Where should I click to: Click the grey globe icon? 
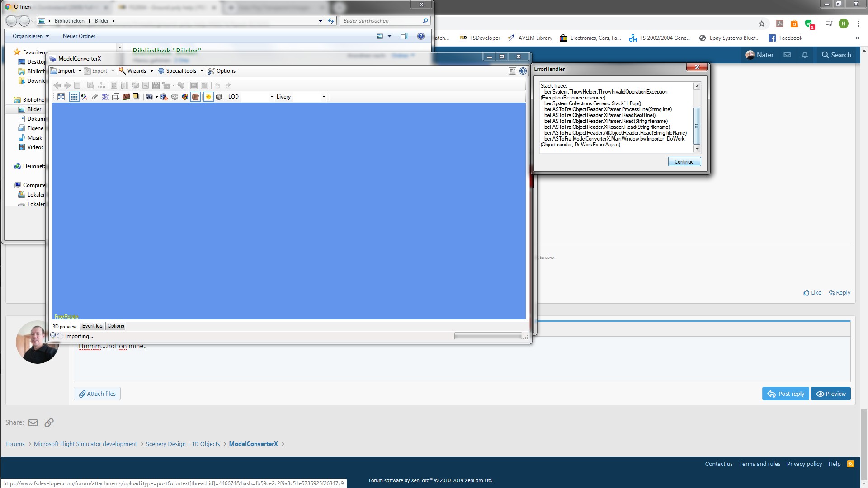click(219, 97)
